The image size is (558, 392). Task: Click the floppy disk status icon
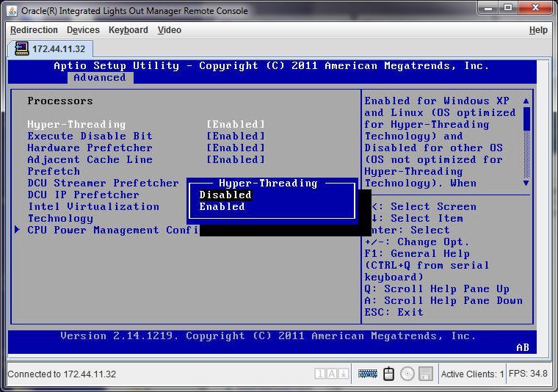tap(426, 374)
